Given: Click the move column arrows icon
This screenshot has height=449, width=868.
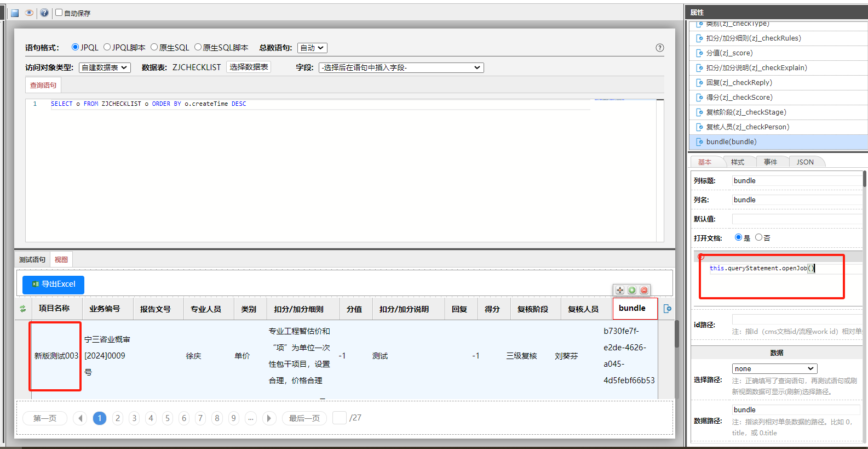Looking at the screenshot, I should 620,290.
